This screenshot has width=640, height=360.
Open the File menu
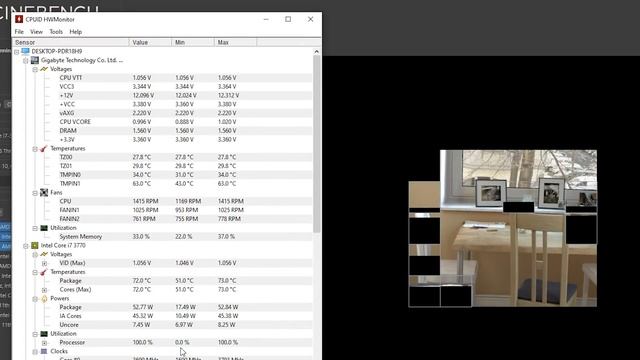(x=19, y=31)
